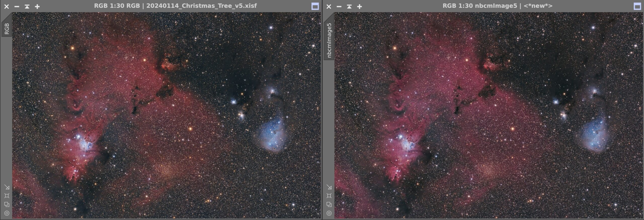Click bracket-square icon in RGB window sidebar
644x220 pixels.
[x=7, y=196]
